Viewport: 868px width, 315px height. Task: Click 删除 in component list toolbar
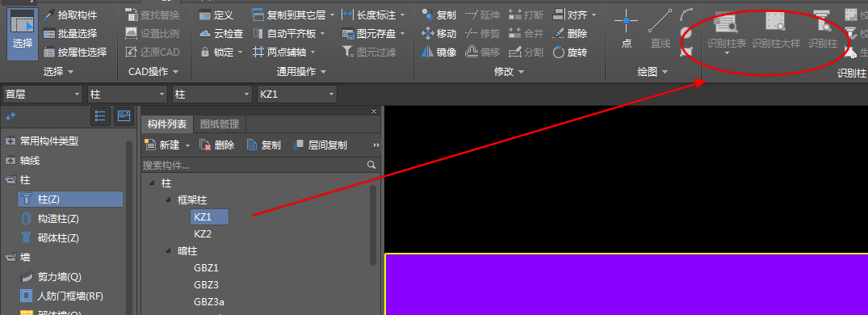(x=217, y=145)
